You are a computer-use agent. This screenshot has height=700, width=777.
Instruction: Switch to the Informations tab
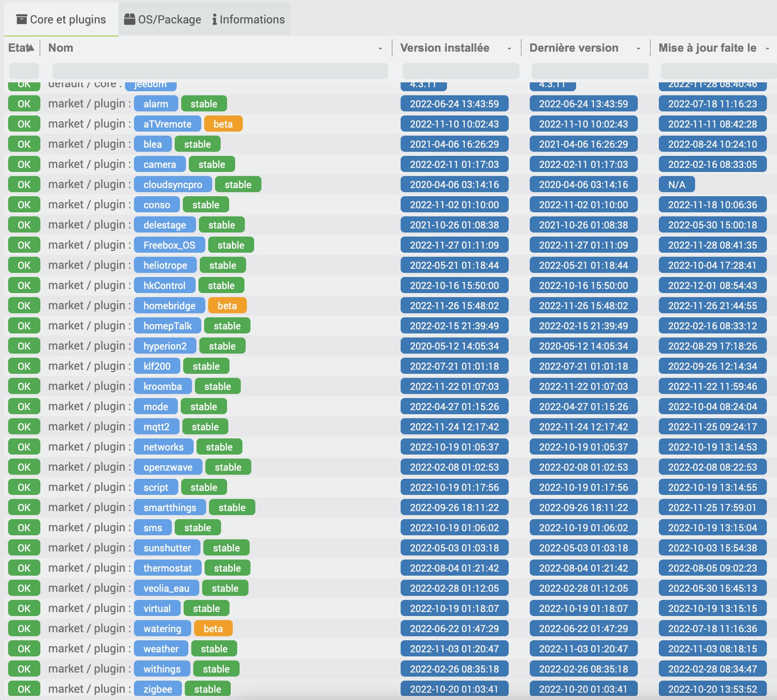point(248,19)
